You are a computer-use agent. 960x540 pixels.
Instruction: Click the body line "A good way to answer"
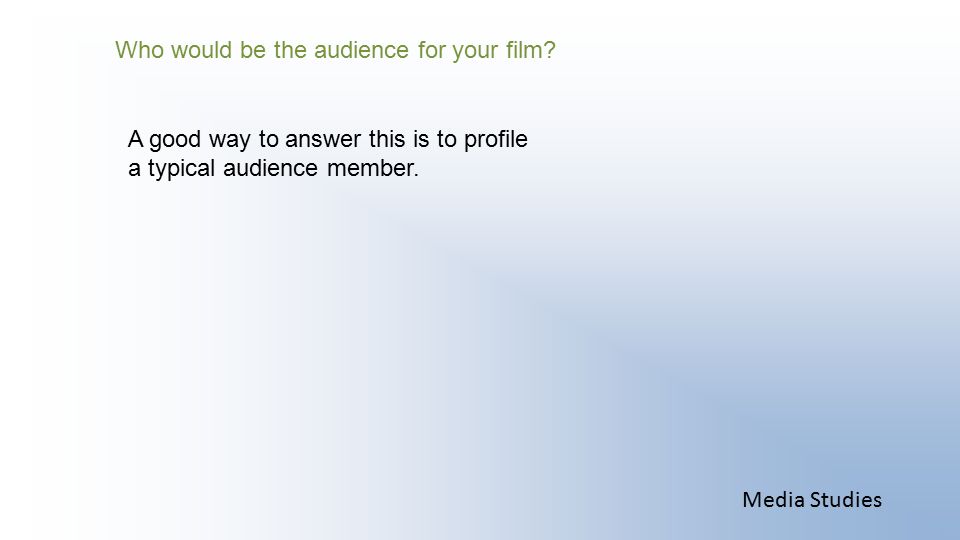pyautogui.click(x=328, y=140)
